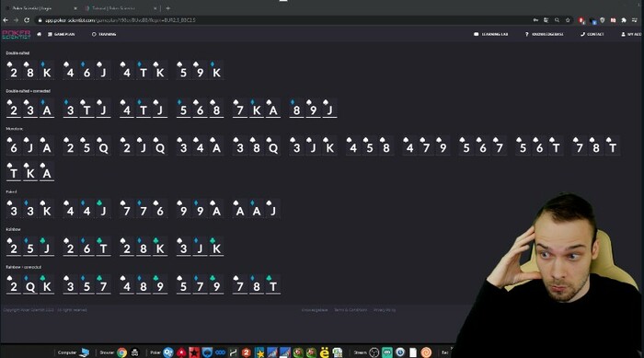Click the Poker Scientist logo
The image size is (644, 358).
(16, 35)
